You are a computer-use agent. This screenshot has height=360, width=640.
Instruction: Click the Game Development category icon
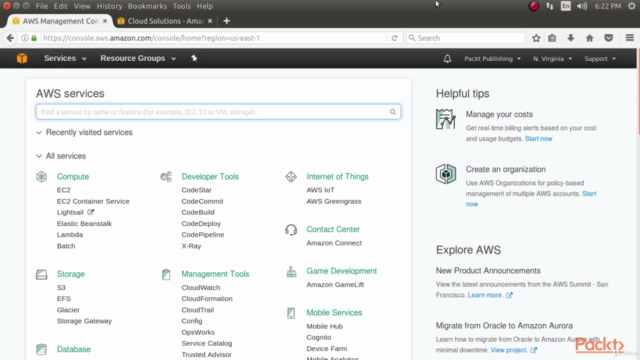pos(291,271)
